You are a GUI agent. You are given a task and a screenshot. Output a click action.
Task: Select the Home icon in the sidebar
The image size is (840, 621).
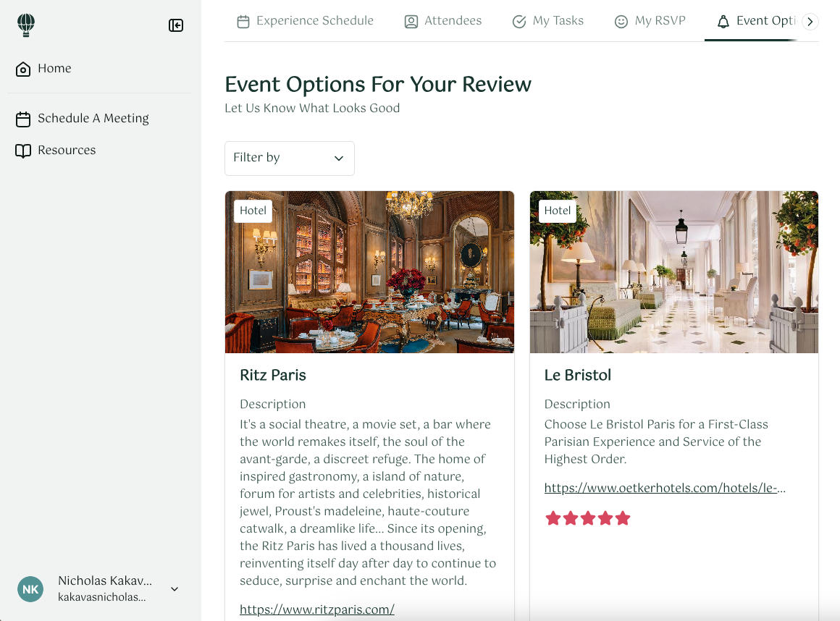point(22,68)
